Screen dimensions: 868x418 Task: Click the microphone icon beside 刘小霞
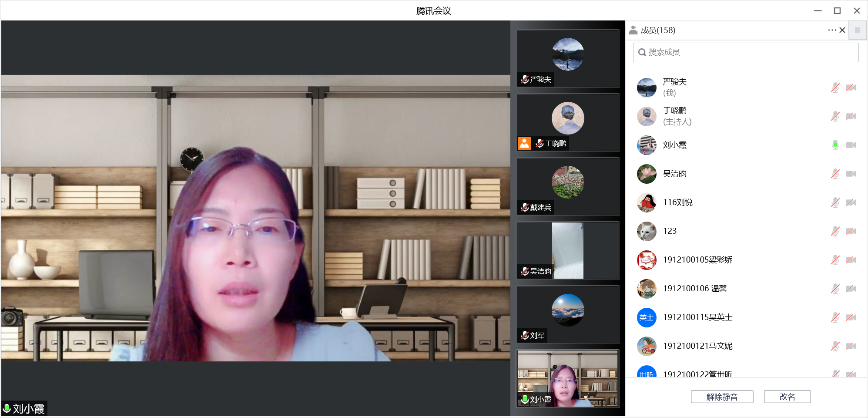pos(835,145)
